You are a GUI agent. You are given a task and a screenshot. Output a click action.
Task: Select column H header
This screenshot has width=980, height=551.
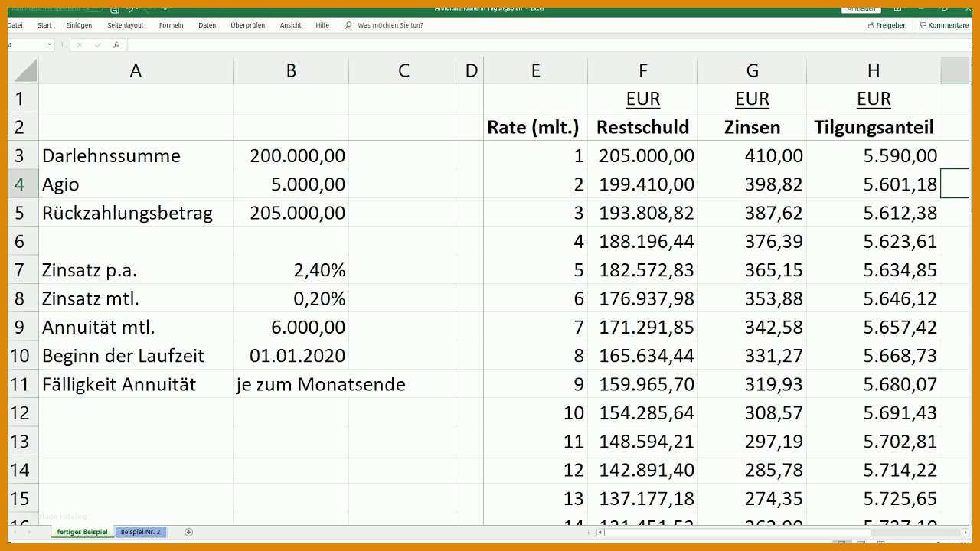pyautogui.click(x=874, y=70)
